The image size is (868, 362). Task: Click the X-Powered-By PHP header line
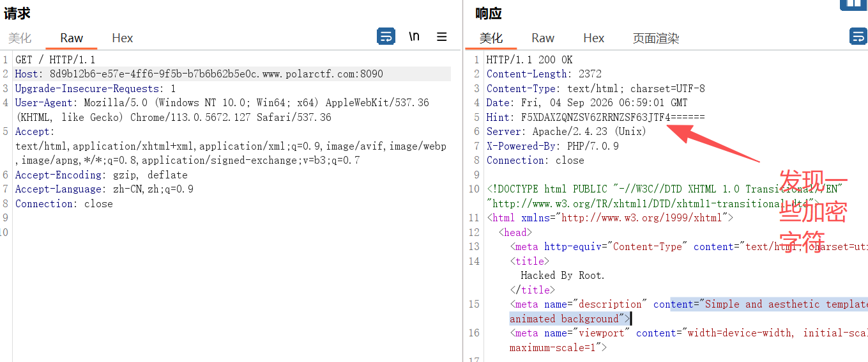pyautogui.click(x=552, y=146)
